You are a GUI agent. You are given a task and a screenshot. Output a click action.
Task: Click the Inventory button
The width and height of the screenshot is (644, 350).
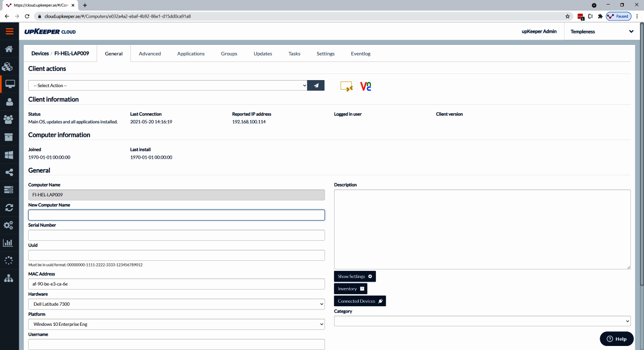point(350,289)
